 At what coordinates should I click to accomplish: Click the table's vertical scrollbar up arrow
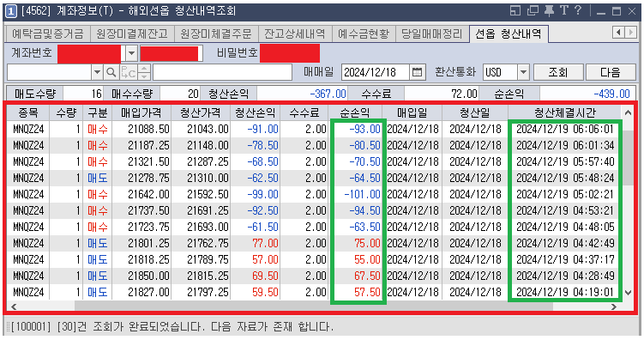628,112
